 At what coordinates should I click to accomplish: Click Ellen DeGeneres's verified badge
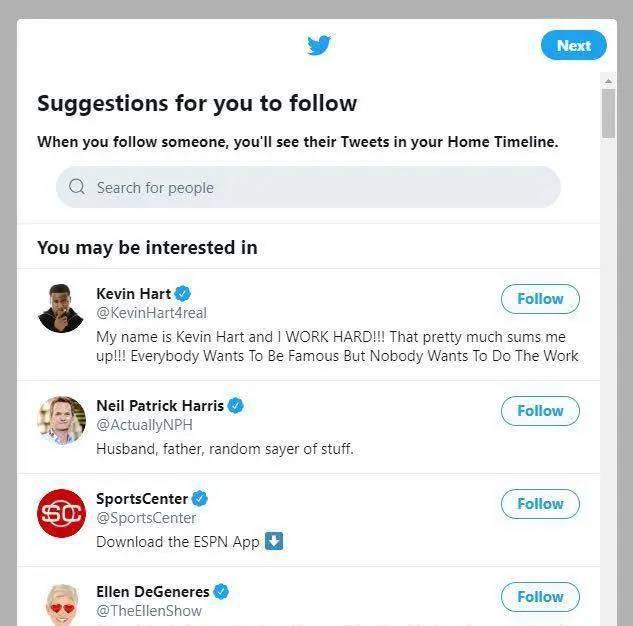(221, 592)
